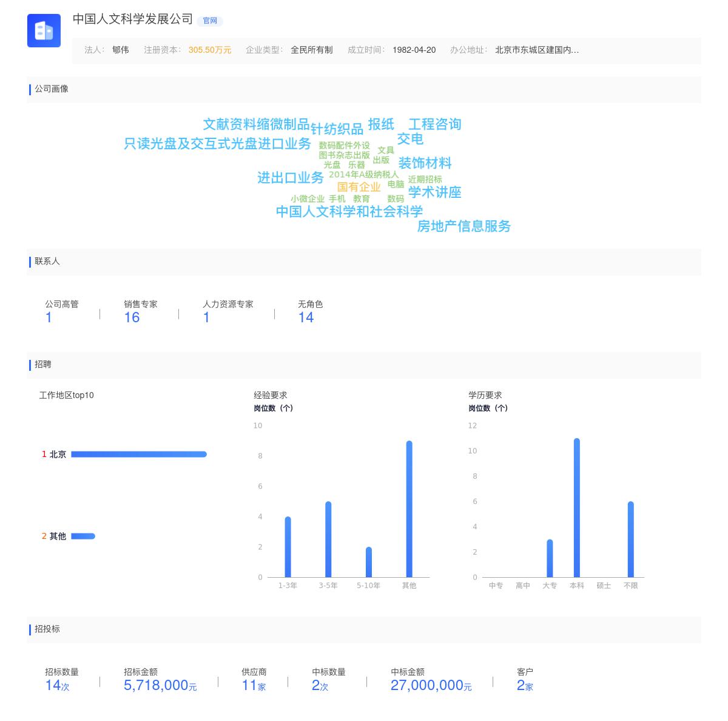The height and width of the screenshot is (721, 728).
Task: Click the truncated office address 北京市东城区建国内
Action: click(x=536, y=51)
